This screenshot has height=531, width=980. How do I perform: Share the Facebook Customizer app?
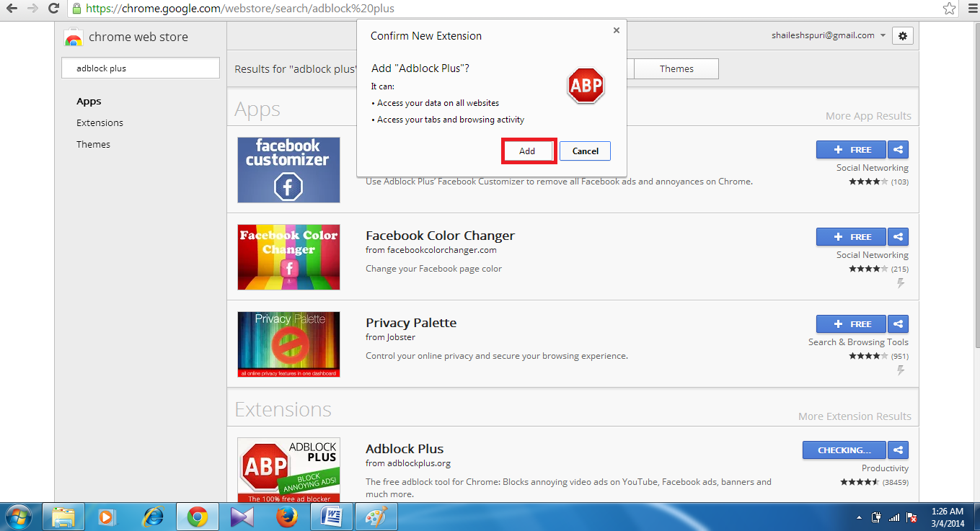tap(899, 150)
